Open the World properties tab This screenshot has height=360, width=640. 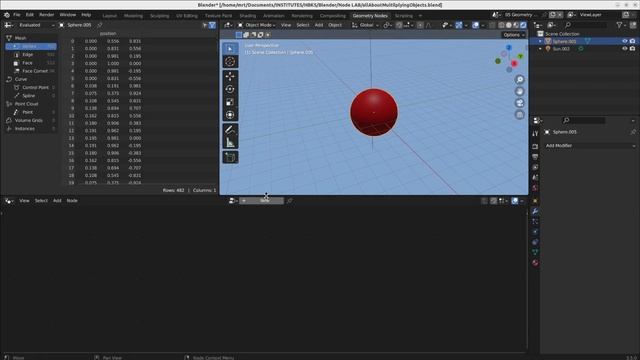pyautogui.click(x=535, y=188)
